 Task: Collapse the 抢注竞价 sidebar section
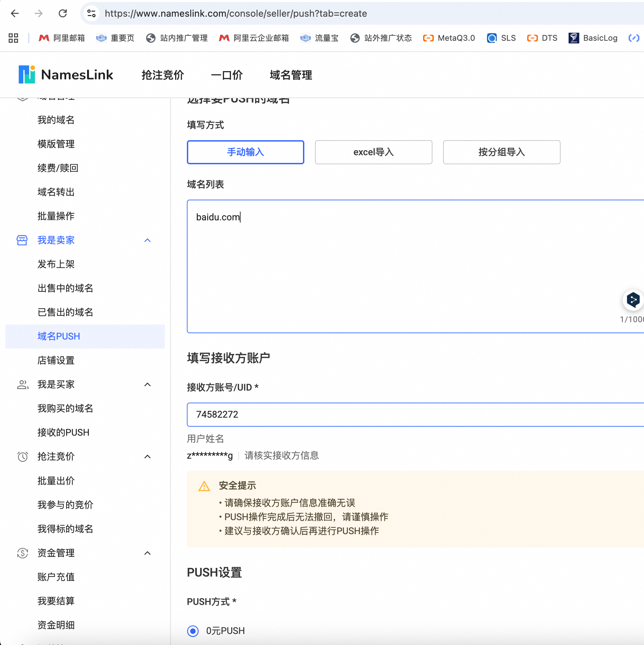pyautogui.click(x=147, y=457)
